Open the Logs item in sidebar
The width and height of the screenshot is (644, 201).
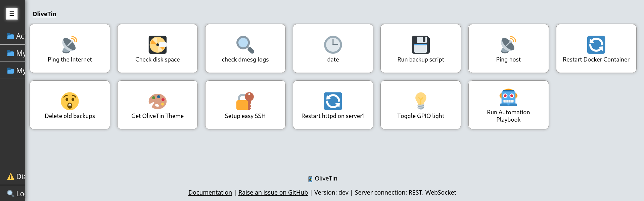point(12,194)
